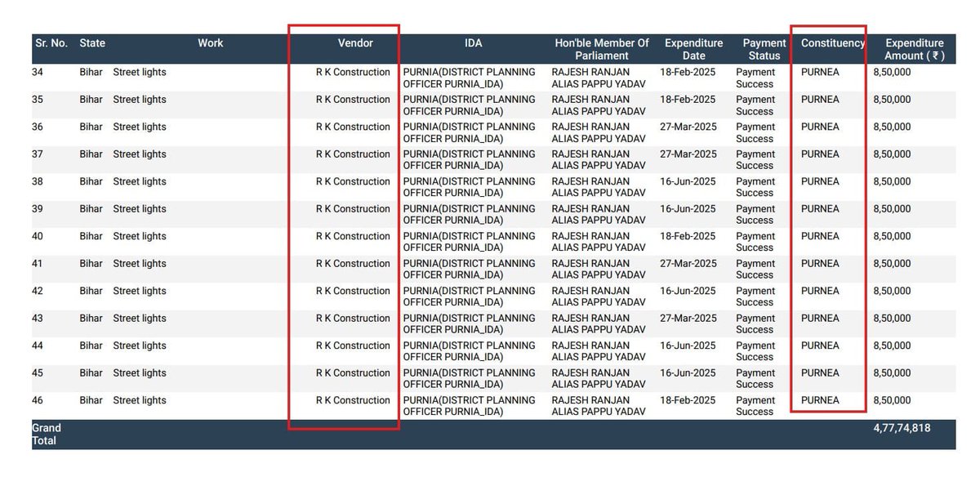Click amount 8,50,000 in row 37
Viewport: 980px width, 495px height.
pos(892,154)
